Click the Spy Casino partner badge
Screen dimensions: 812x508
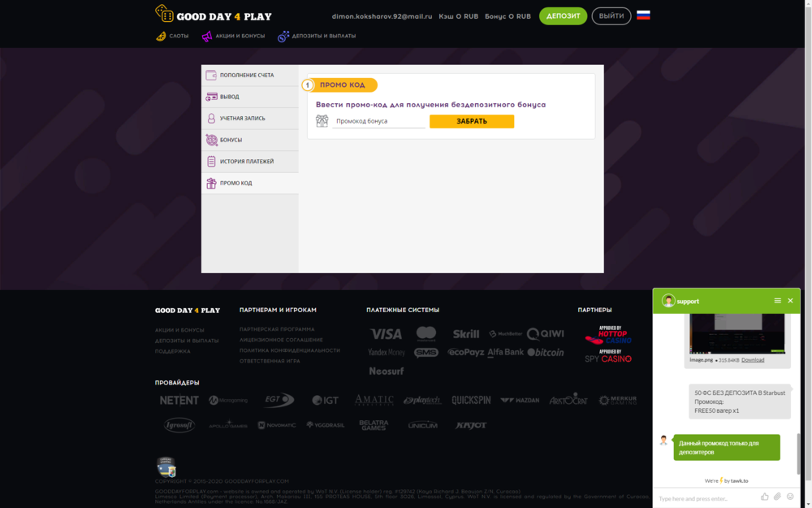point(608,356)
